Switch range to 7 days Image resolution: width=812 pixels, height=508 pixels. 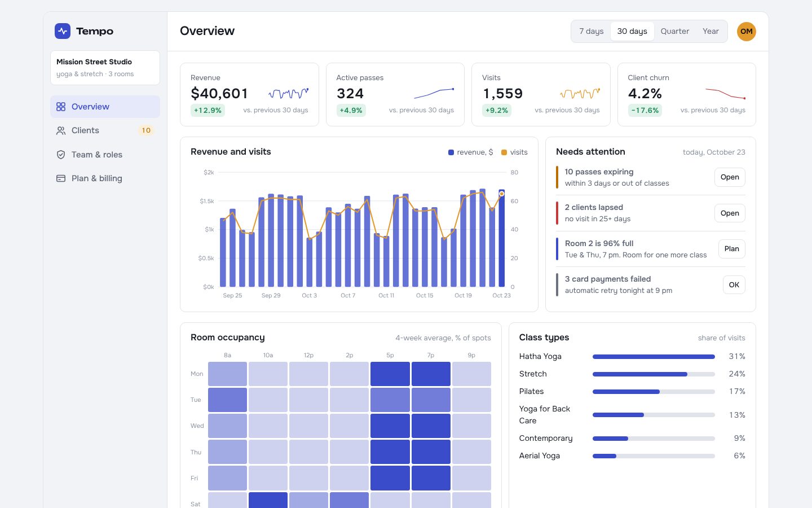pos(592,32)
